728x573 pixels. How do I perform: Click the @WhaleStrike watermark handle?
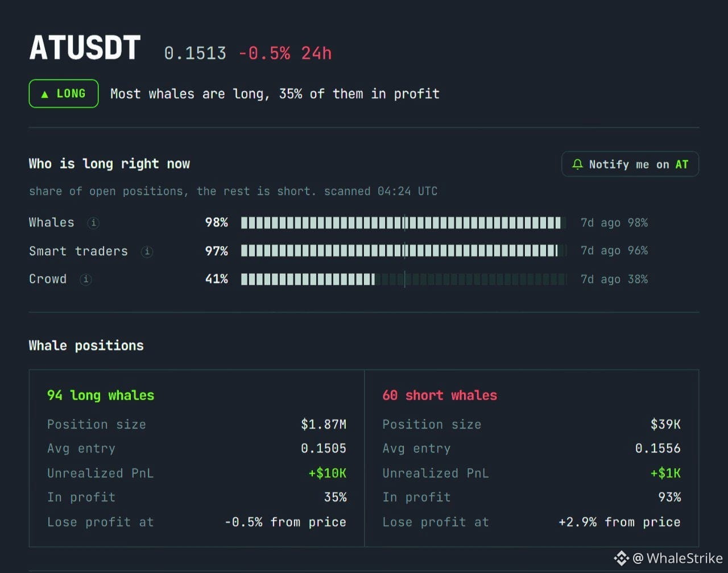[x=677, y=558]
